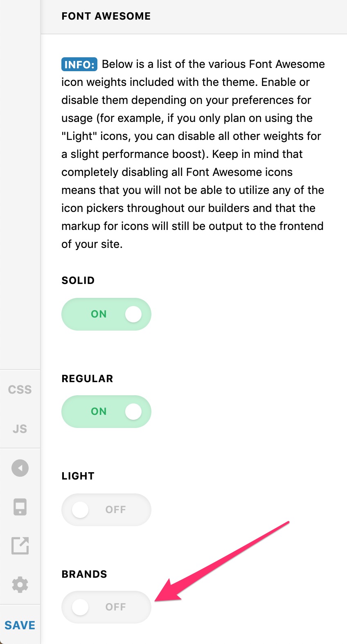Enable the Brands icons toggle
Screen dimensions: 347x644
pos(106,607)
